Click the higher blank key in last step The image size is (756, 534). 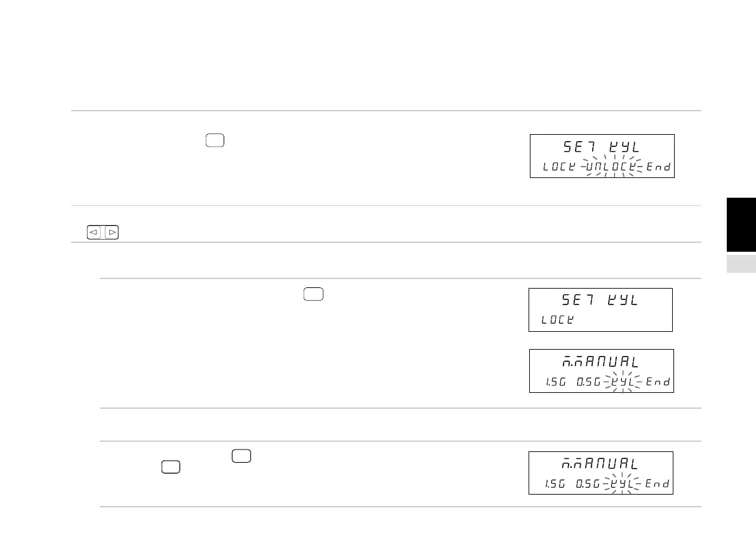coord(241,455)
